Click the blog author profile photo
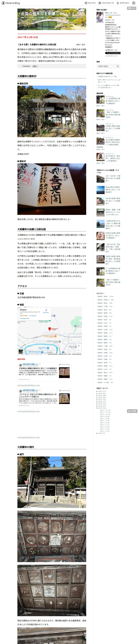 (100, 17)
